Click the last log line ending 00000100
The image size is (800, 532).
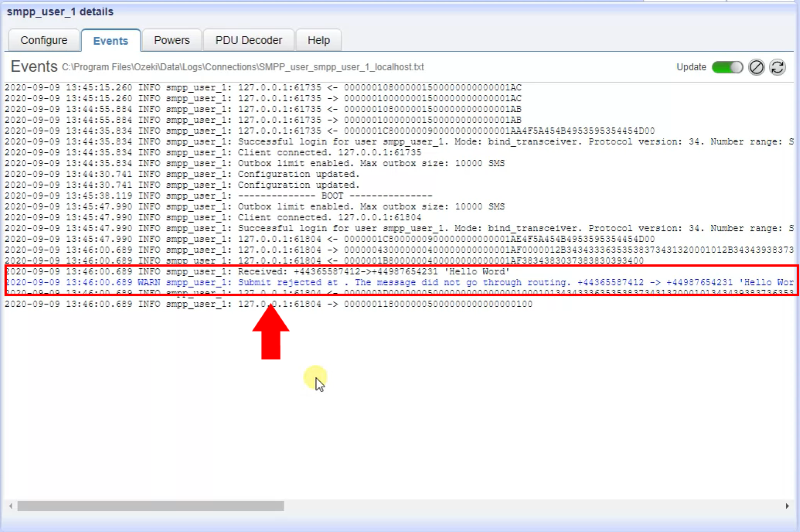tap(268, 304)
